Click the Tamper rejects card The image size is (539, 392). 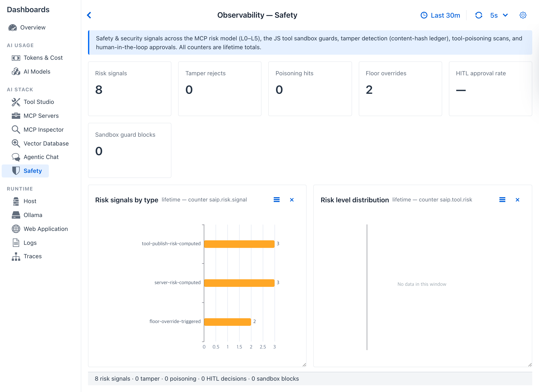(220, 89)
